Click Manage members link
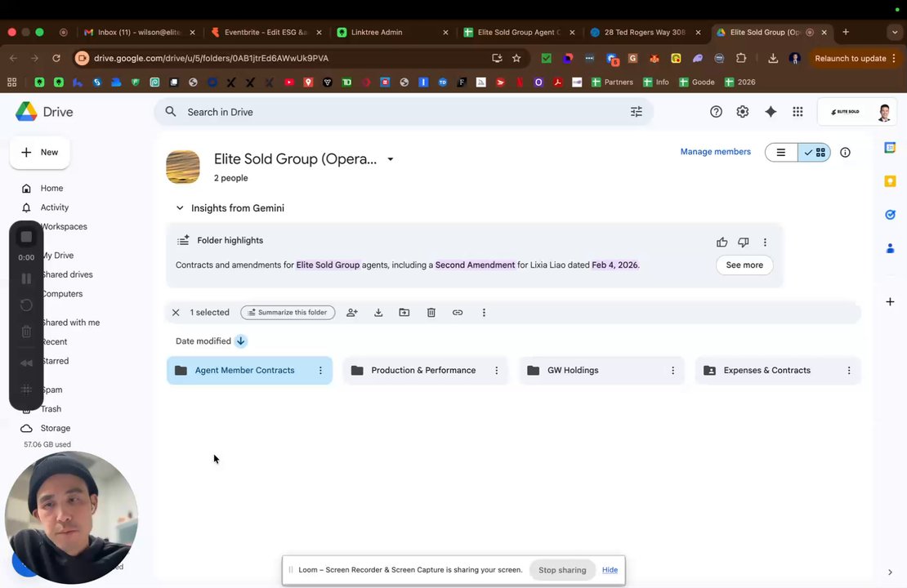The image size is (907, 588). [716, 151]
